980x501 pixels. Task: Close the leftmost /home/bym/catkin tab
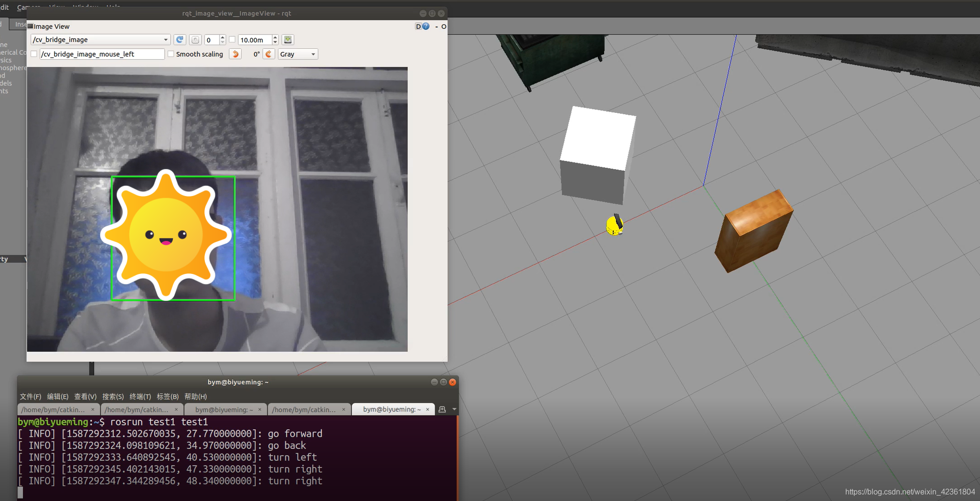[x=93, y=410]
